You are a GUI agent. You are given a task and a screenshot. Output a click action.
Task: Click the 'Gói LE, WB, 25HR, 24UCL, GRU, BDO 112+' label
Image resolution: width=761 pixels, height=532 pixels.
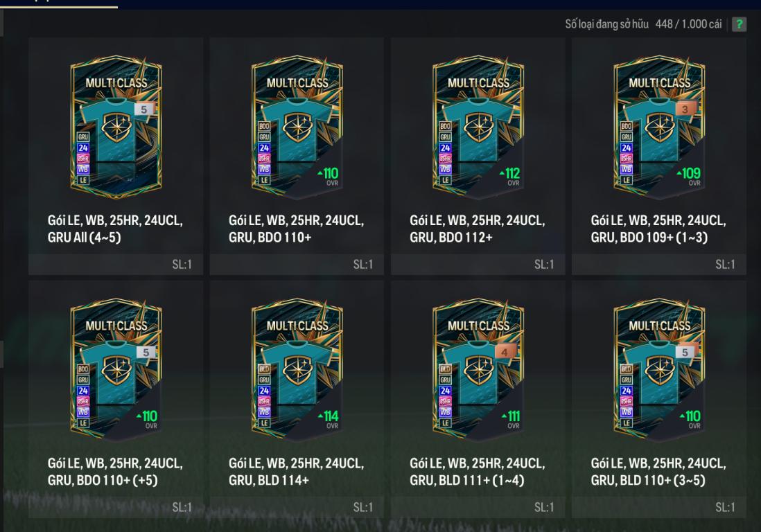click(x=477, y=229)
